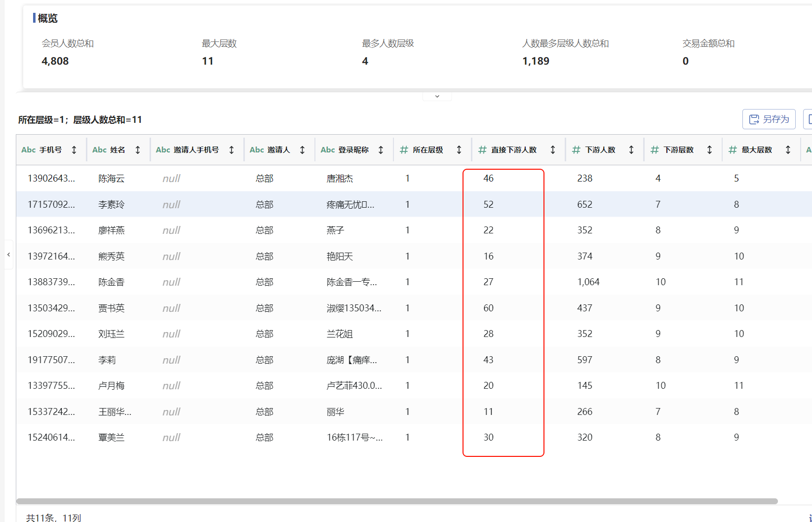Click phone number cell 13902643...
The image size is (812, 522).
click(x=51, y=178)
